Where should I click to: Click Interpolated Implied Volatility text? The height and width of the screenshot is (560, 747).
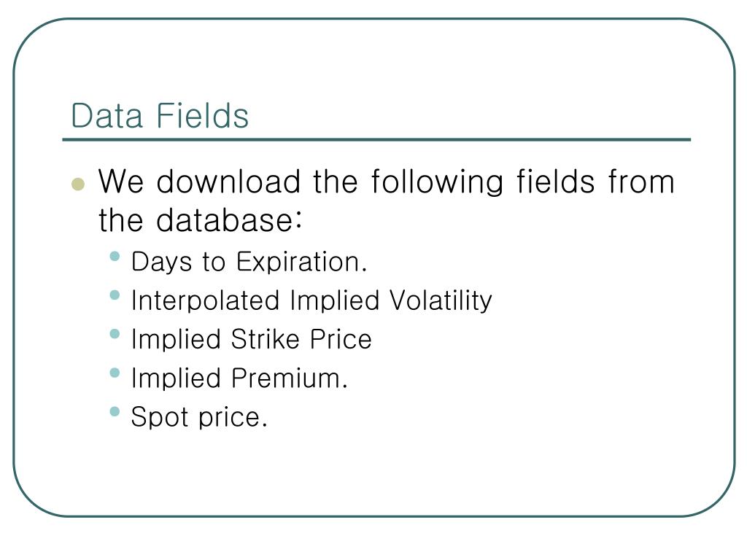click(x=311, y=301)
